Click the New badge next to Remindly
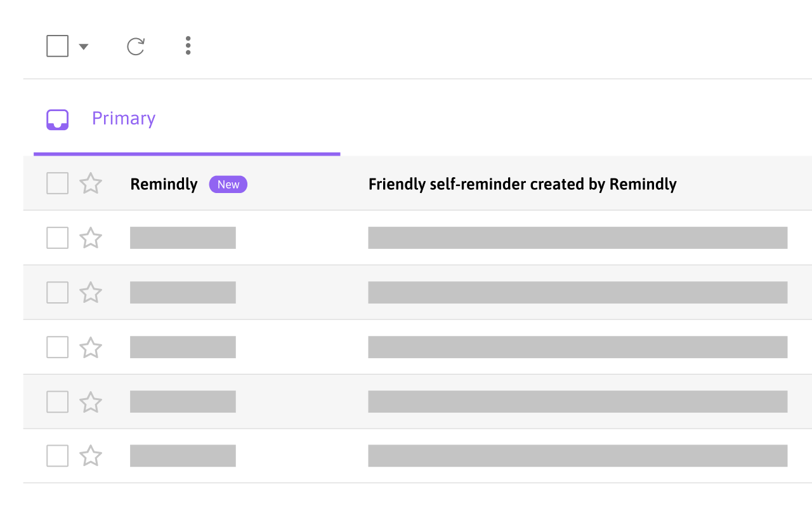The image size is (812, 508). [228, 184]
